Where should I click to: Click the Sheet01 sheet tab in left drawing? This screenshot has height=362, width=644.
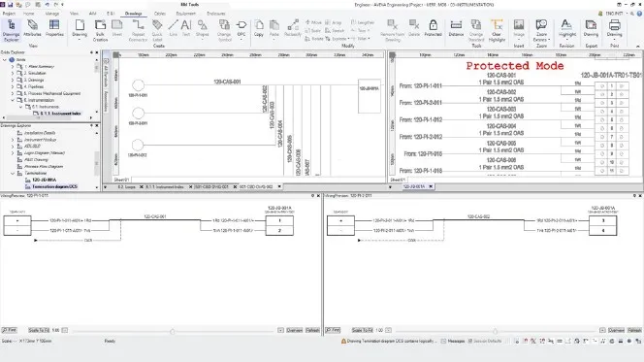click(x=121, y=180)
